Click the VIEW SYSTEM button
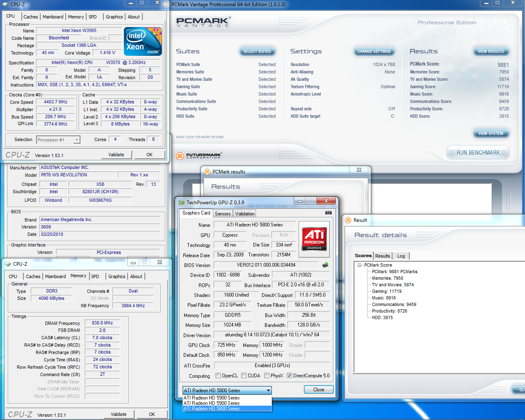 tap(491, 133)
